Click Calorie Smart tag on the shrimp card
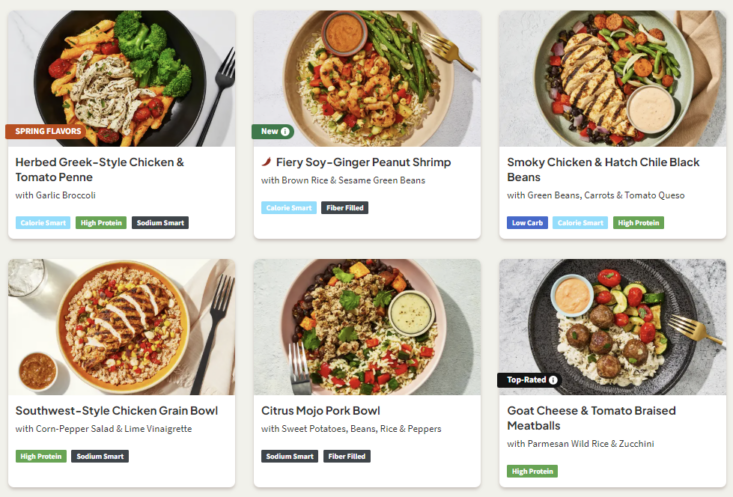The image size is (733, 497). [x=289, y=208]
